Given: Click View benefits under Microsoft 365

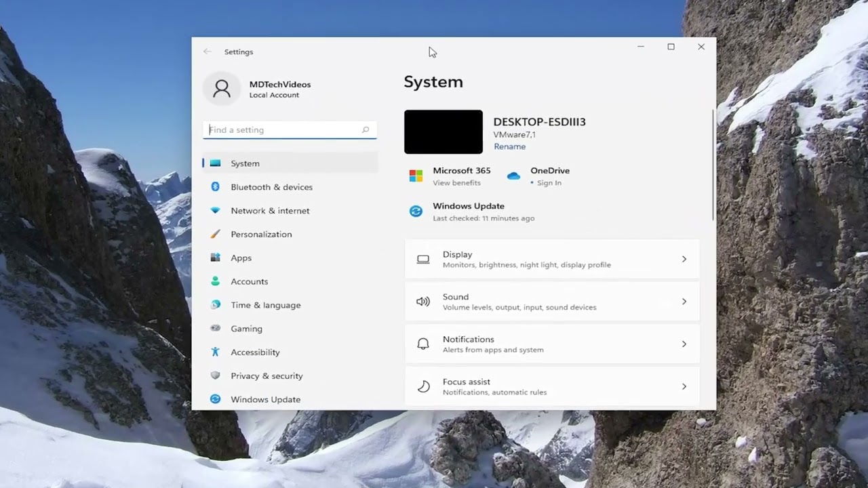Looking at the screenshot, I should (x=456, y=183).
